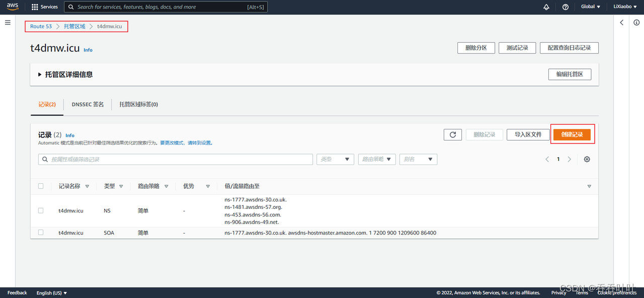Screen dimensions: 644x298
Task: Switch to 托管区域标签(0) tab
Action: pyautogui.click(x=138, y=104)
